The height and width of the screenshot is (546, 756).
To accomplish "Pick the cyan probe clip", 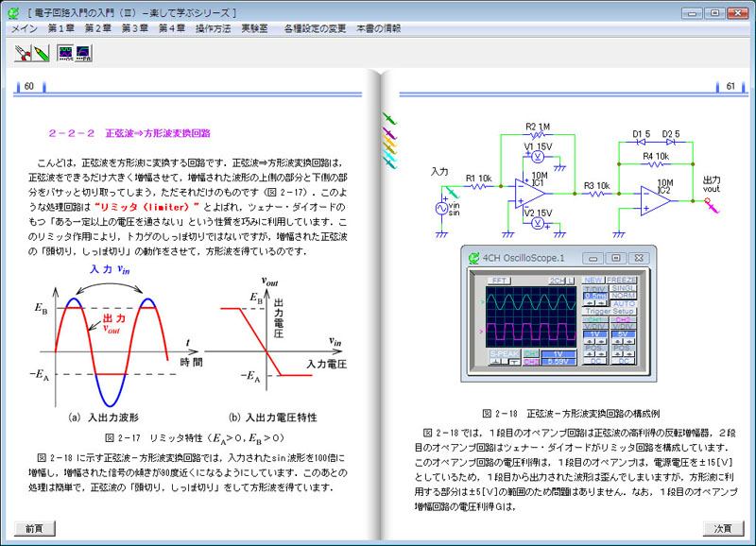I will point(389,155).
